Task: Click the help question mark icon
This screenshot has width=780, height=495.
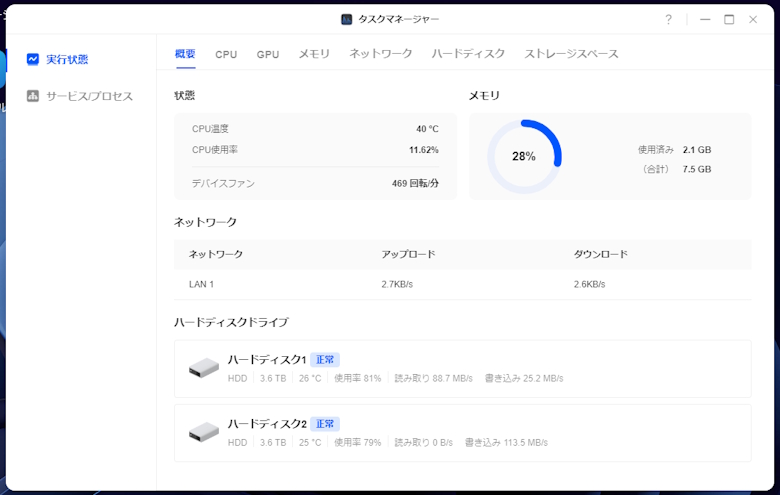Action: pos(668,19)
